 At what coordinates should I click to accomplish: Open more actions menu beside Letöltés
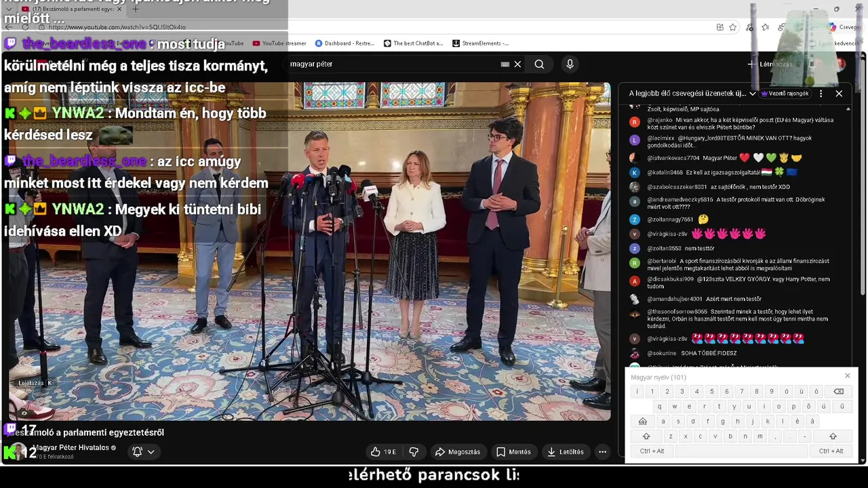[602, 451]
